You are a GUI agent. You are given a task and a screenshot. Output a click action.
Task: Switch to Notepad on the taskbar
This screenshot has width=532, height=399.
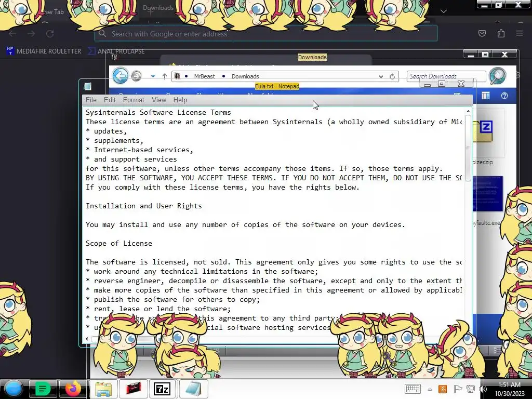[x=193, y=389]
